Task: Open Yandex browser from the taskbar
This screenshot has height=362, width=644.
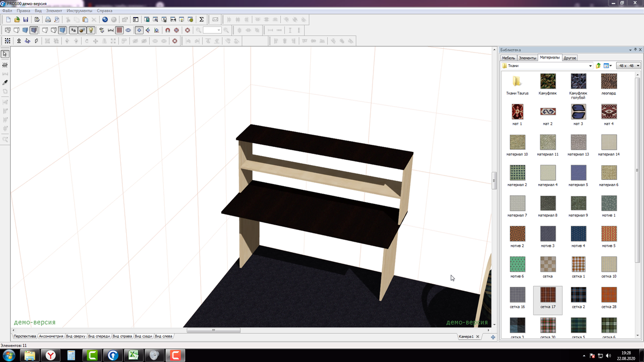Action: click(50, 355)
